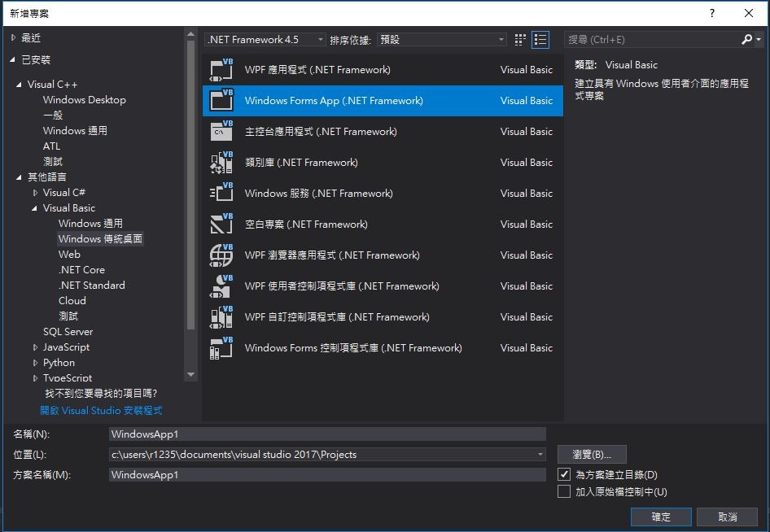The height and width of the screenshot is (532, 770).
Task: Click 確定 to create the project
Action: (661, 517)
